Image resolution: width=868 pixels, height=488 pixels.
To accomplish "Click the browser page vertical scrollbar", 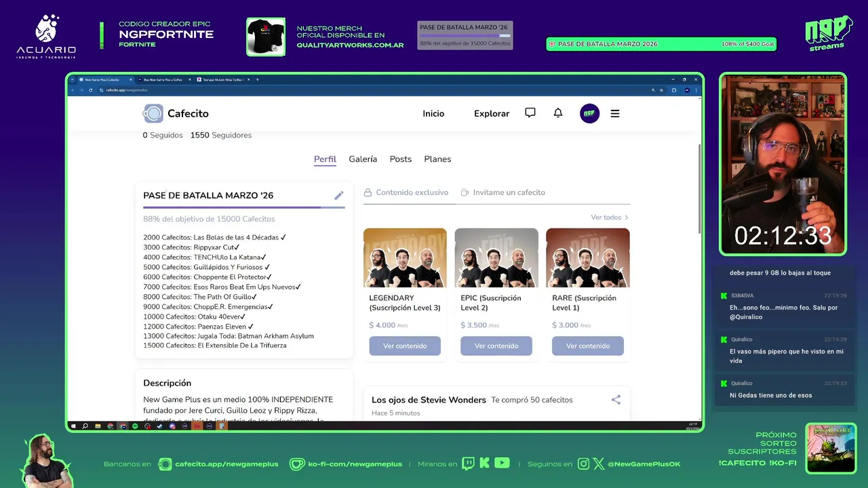I will [700, 190].
